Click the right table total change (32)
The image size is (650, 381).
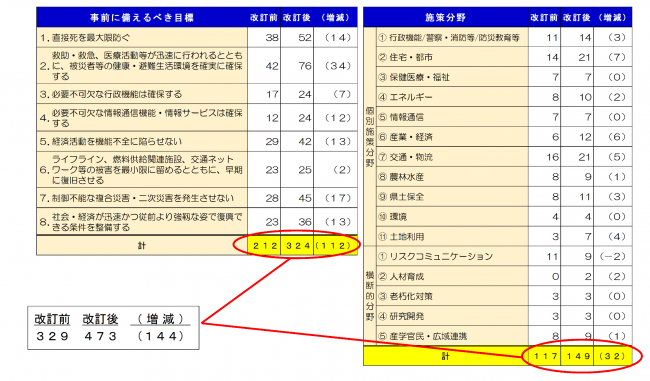613,356
